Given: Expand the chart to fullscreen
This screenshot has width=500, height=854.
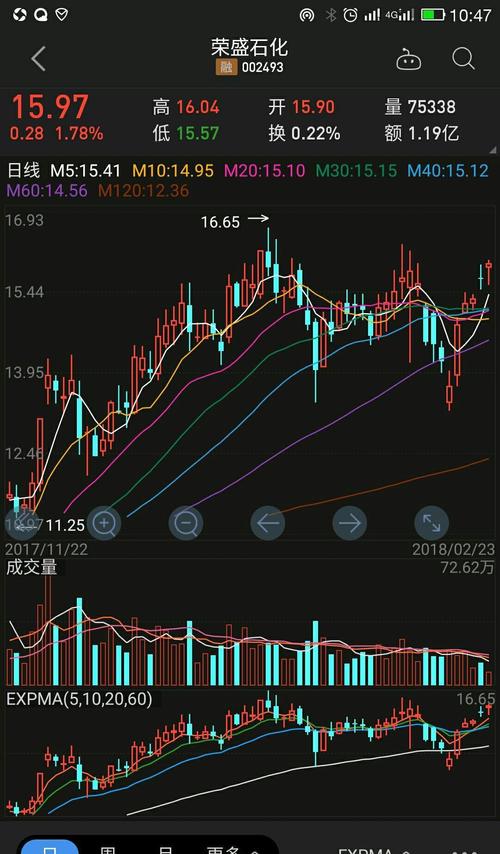Looking at the screenshot, I should click(x=431, y=523).
